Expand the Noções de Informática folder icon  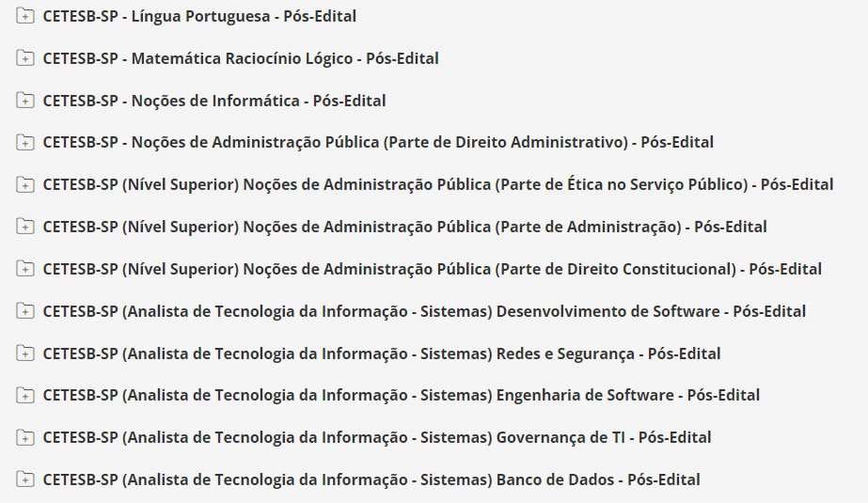[x=25, y=101]
